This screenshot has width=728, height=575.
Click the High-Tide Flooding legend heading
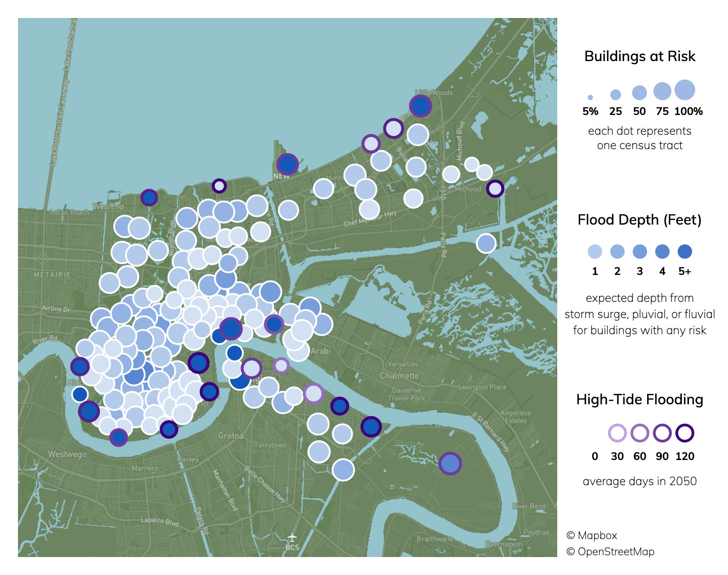pos(639,399)
